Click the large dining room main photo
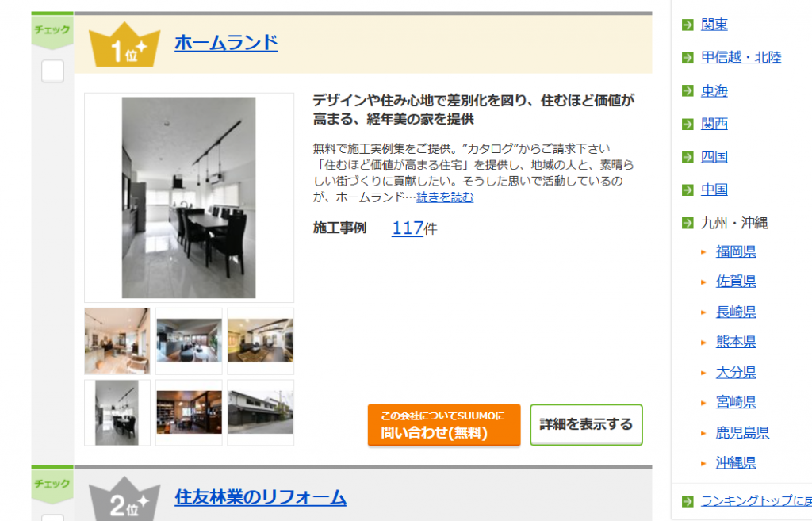 [189, 197]
